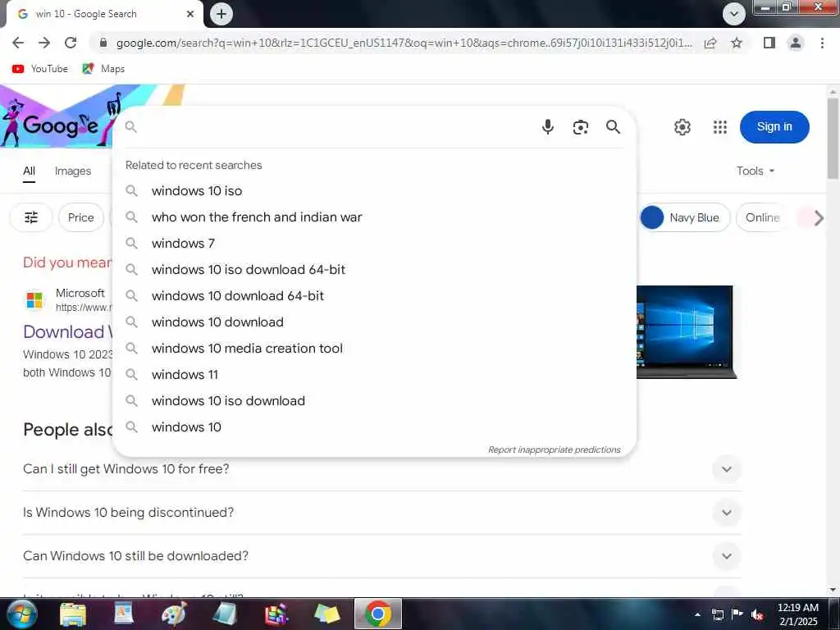The width and height of the screenshot is (840, 630).
Task: Choose suggestion windows 10 download 64-bit
Action: tap(374, 295)
